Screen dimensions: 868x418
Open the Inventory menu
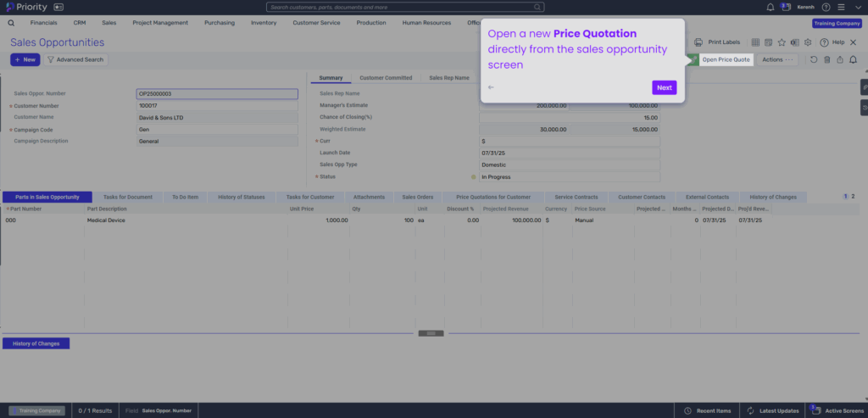(x=264, y=23)
